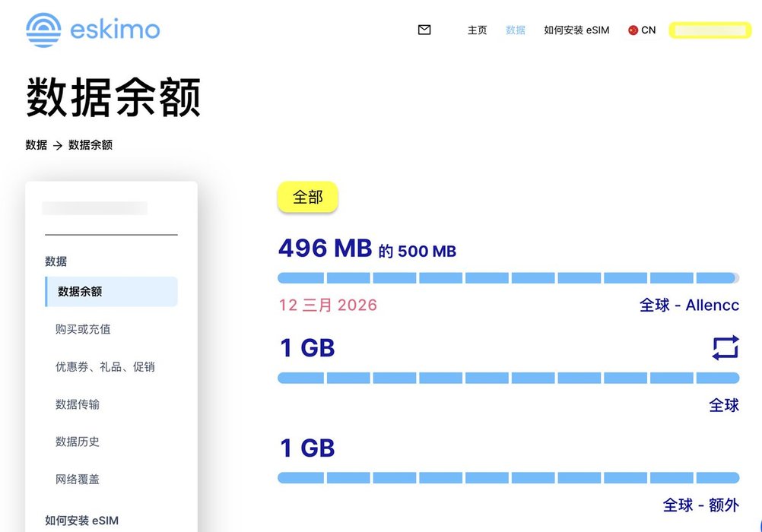Click the 全球 - Allencc plan label
The width and height of the screenshot is (762, 532).
689,305
